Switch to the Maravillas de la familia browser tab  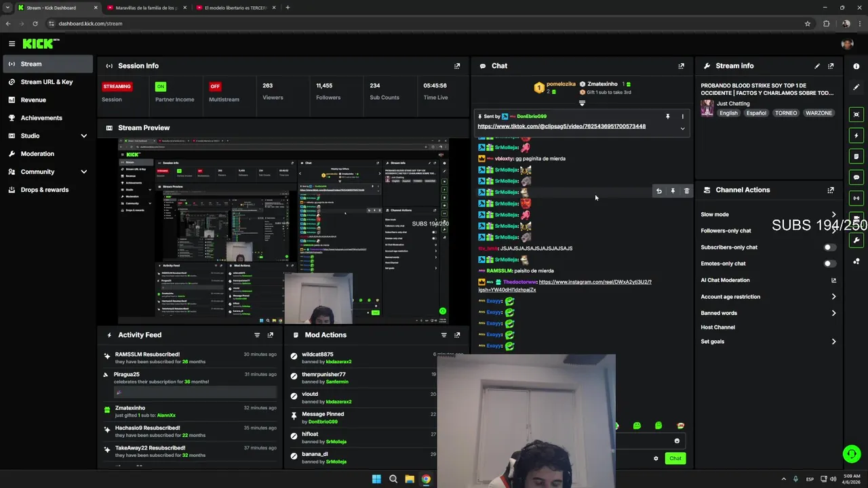tap(146, 7)
